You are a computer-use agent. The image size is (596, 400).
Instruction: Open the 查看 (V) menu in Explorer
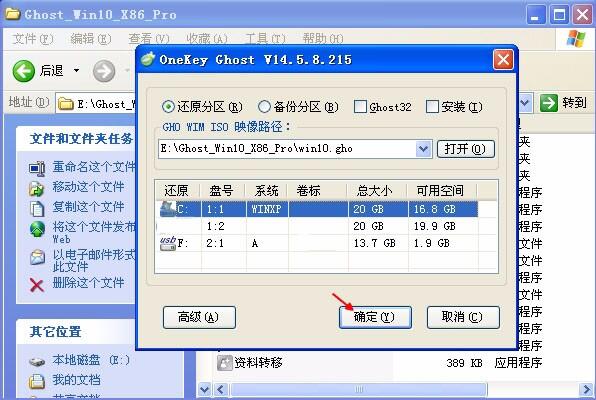[149, 39]
